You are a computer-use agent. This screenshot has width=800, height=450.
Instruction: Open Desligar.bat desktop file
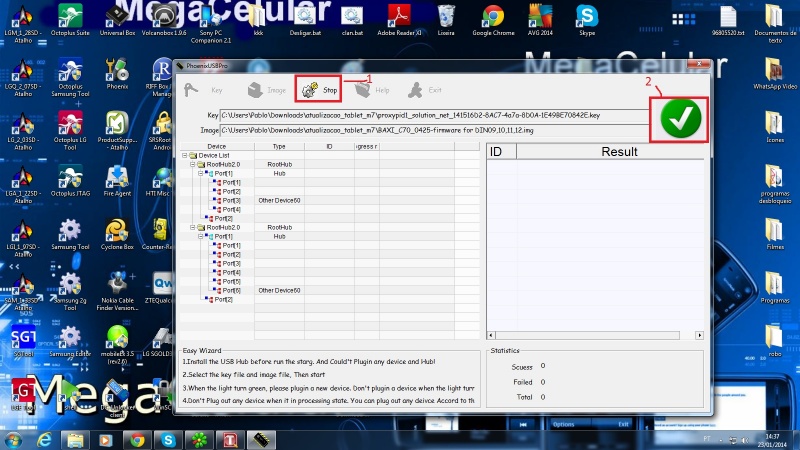point(305,20)
